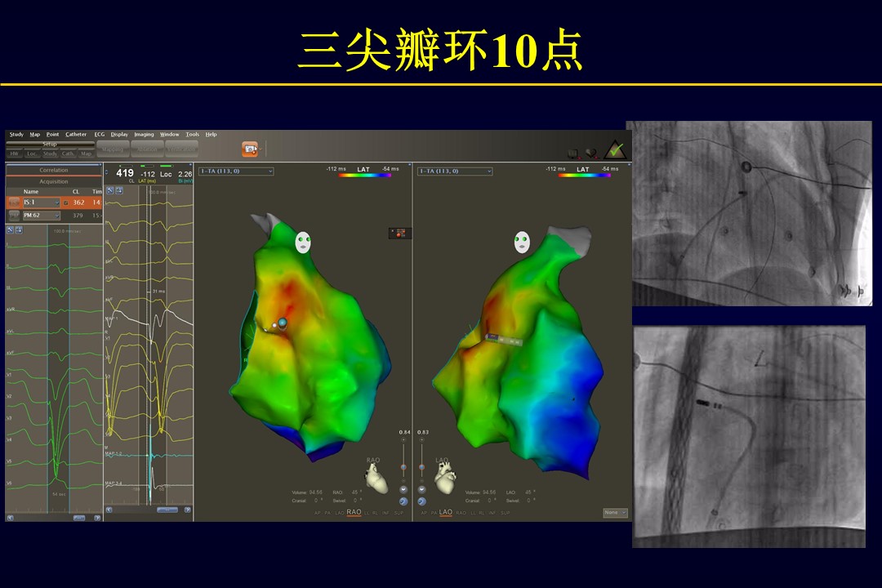
Task: Click the orange screen capture camera icon
Action: (249, 149)
